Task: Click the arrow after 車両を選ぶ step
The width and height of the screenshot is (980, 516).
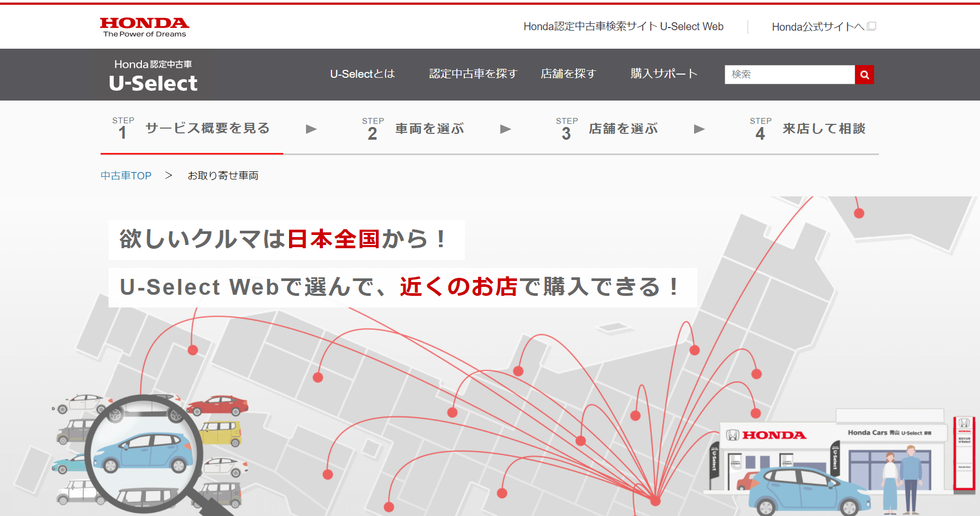Action: pyautogui.click(x=506, y=129)
